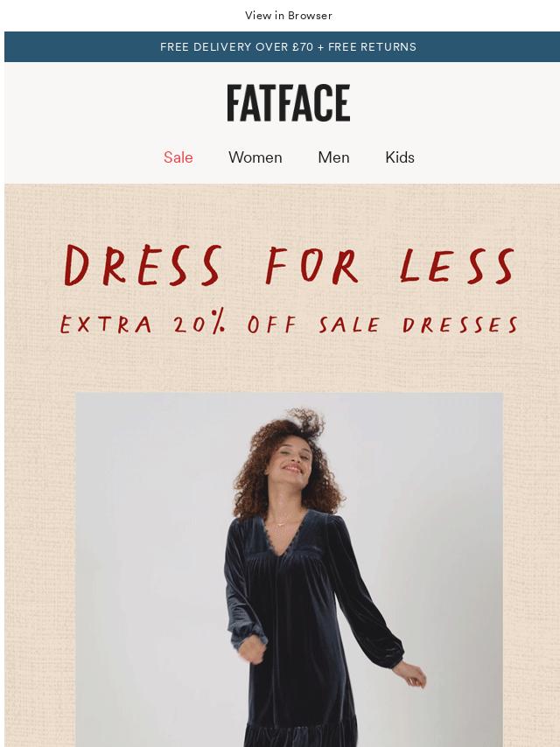Click the FREE RETURNS text in banner
560x747 pixels.
(372, 46)
